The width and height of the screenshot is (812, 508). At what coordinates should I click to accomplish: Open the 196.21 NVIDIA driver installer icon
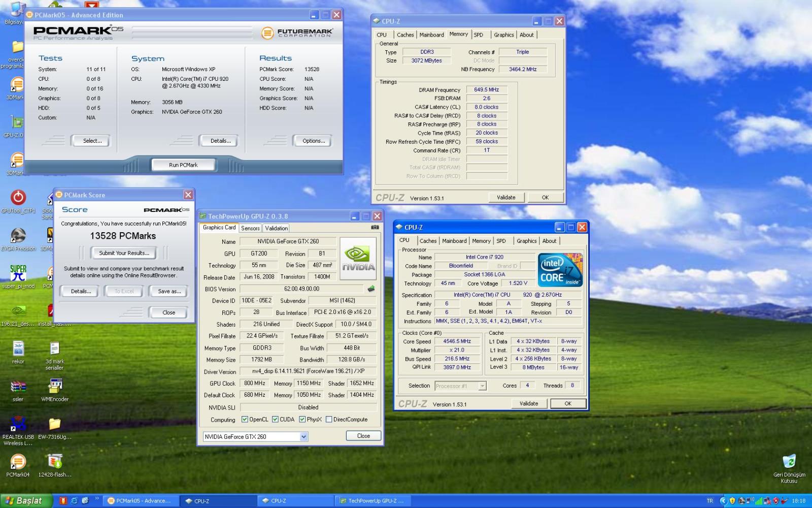(18, 315)
